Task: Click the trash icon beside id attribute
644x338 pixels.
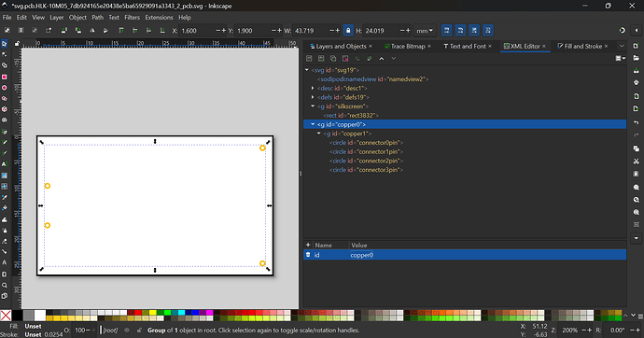Action: pos(308,255)
